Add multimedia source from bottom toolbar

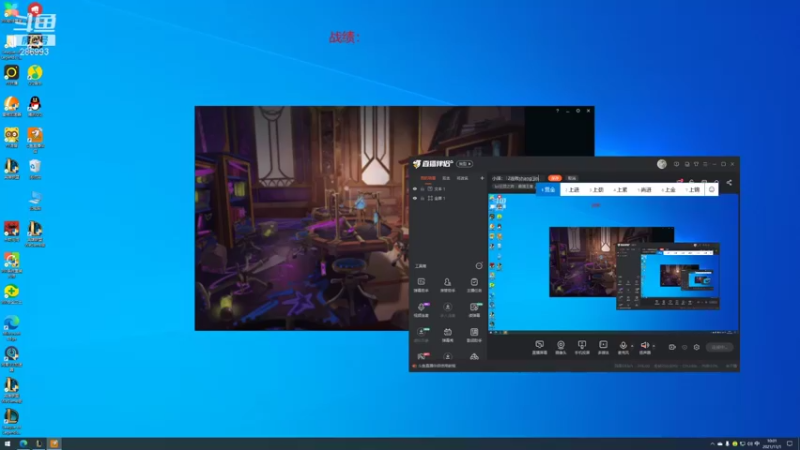click(603, 347)
